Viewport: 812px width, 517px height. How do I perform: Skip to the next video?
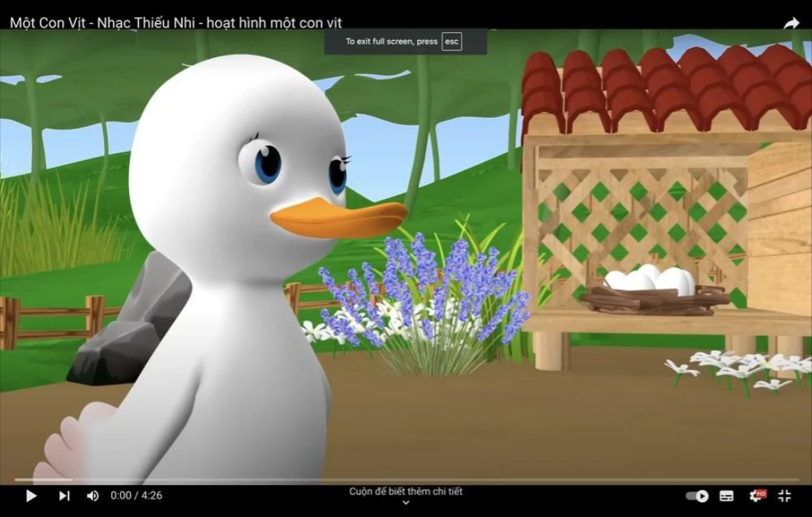pyautogui.click(x=65, y=495)
